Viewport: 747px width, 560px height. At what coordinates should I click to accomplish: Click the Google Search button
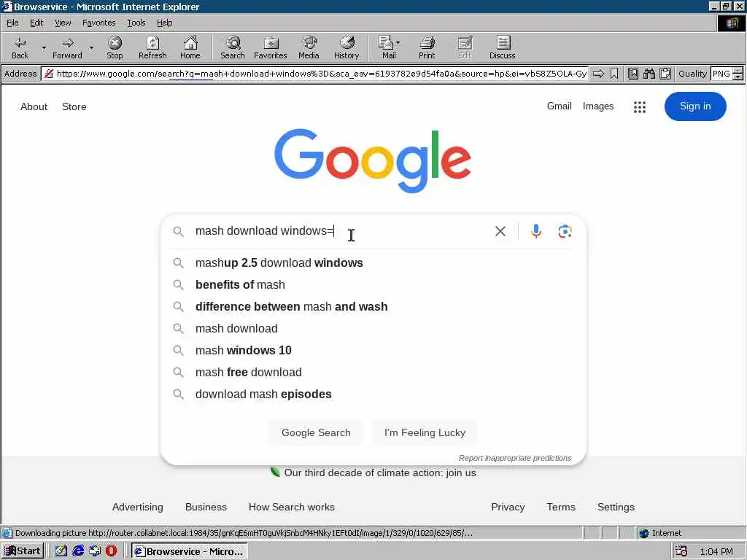(316, 432)
